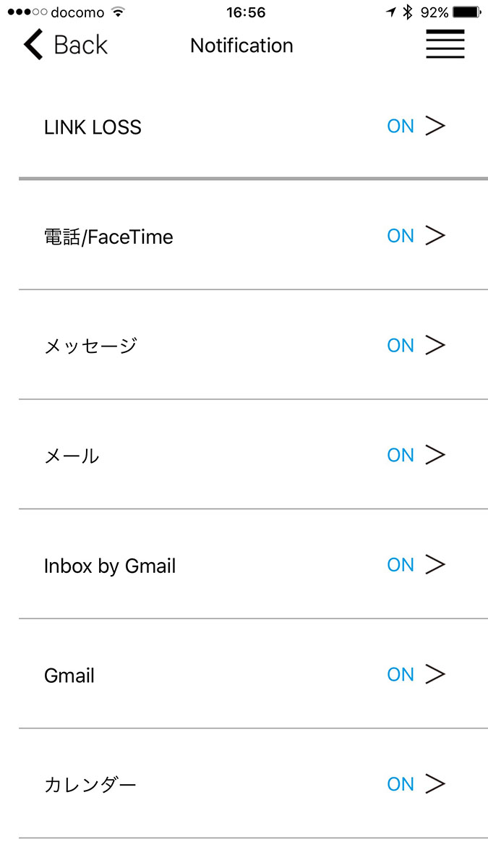Toggle the LINK LOSS ON setting
Image resolution: width=488 pixels, height=868 pixels.
tap(400, 126)
